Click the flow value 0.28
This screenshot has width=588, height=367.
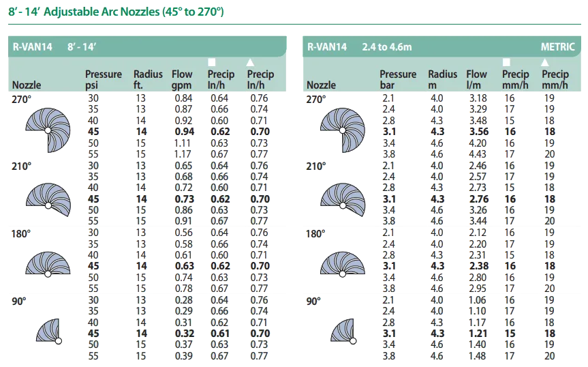183,300
